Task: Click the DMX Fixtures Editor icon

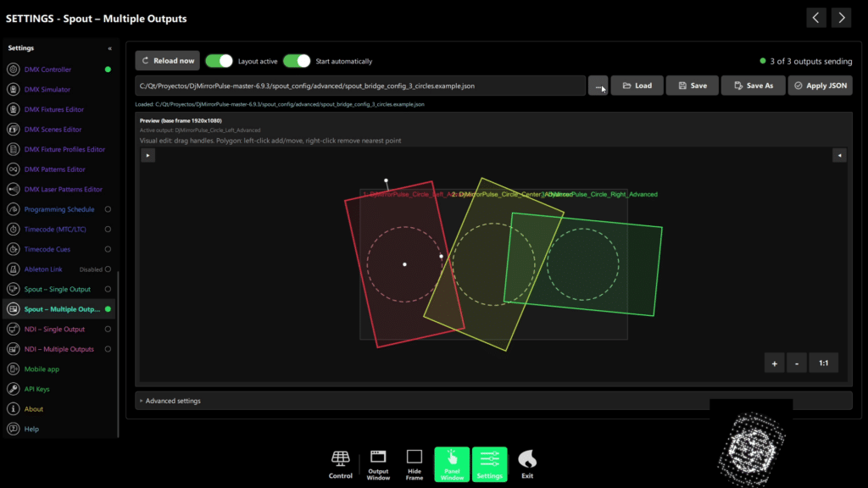Action: click(14, 109)
